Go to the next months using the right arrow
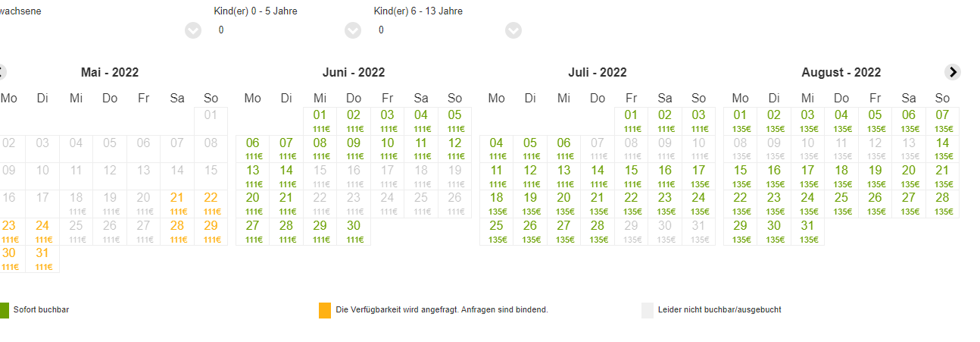980x342 pixels. pos(953,72)
